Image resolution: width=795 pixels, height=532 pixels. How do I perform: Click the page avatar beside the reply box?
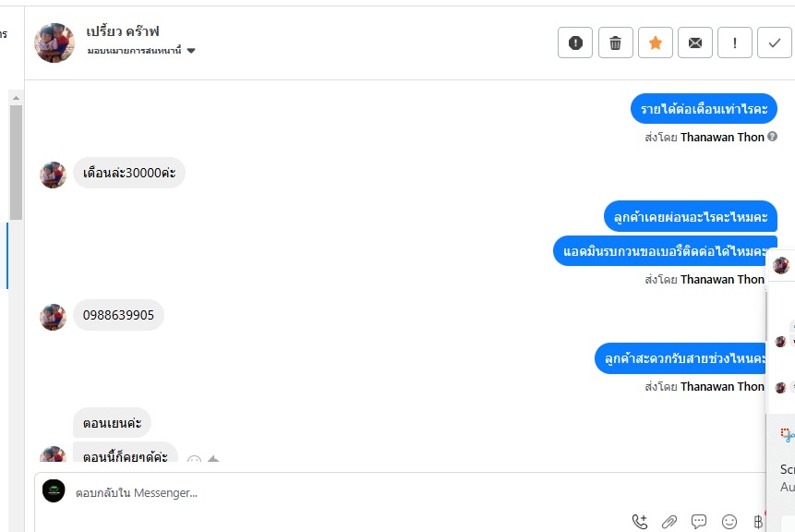click(54, 491)
